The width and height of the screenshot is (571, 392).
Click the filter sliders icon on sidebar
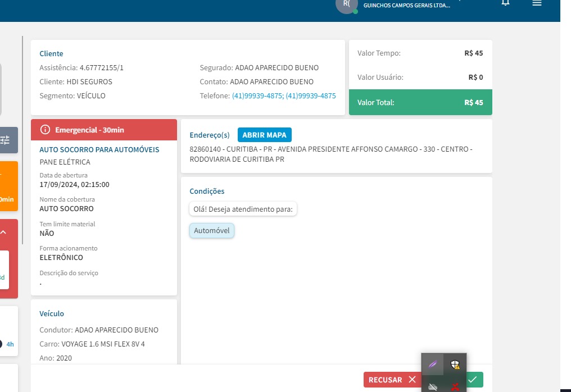coord(6,140)
